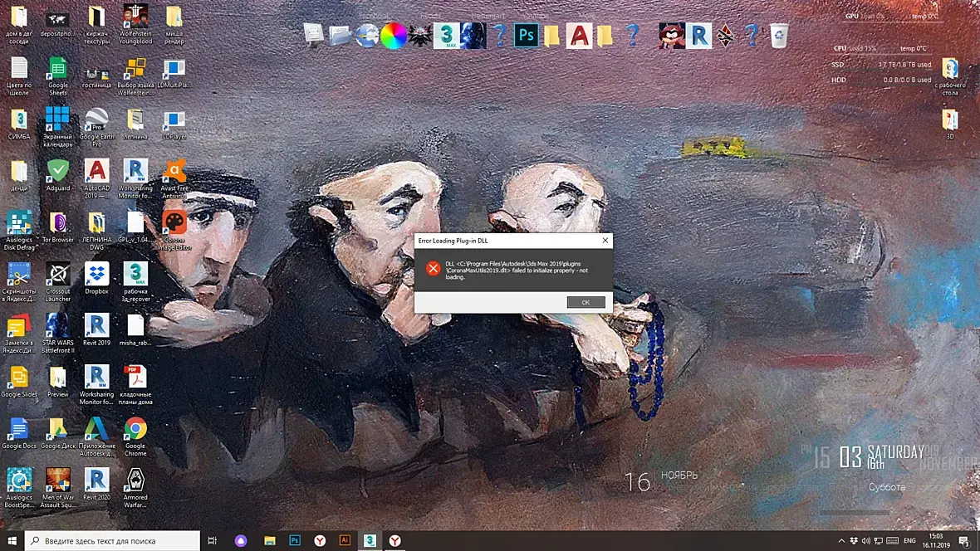980x551 pixels.
Task: Close the Error Loading Plug-in DLL dialog
Action: 605,241
